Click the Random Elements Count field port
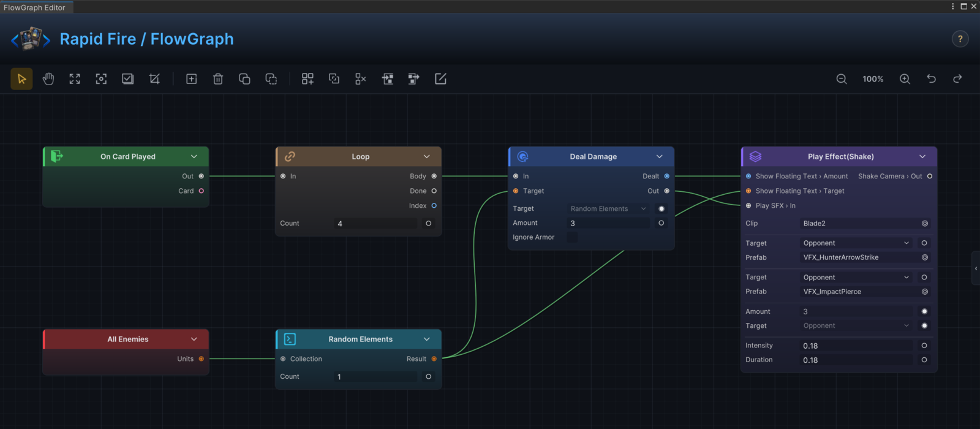Screen dimensions: 980x429 pos(429,377)
